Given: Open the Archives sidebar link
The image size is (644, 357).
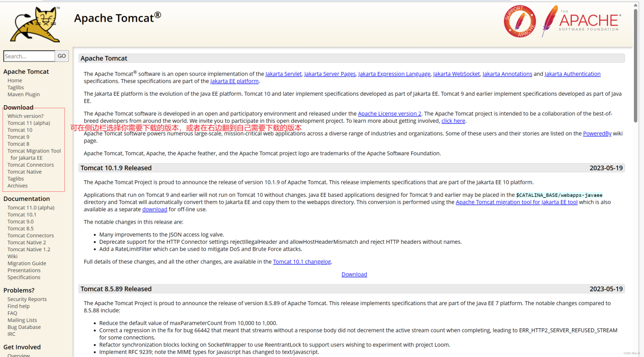Looking at the screenshot, I should click(18, 186).
